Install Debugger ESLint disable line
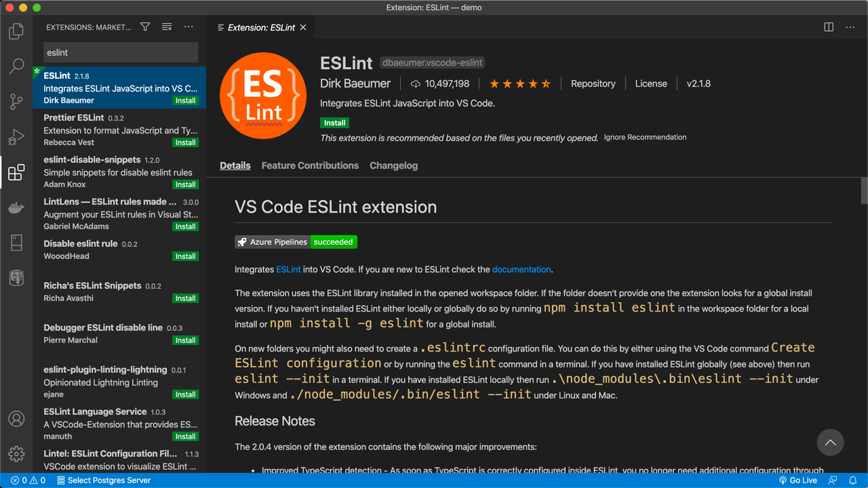Image resolution: width=868 pixels, height=488 pixels. tap(185, 340)
